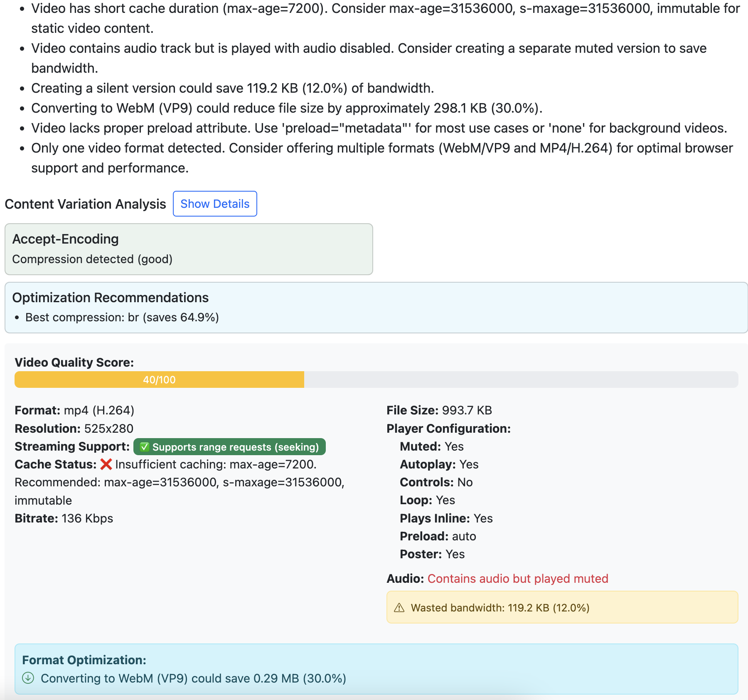Open the Video Quality Score section

pyautogui.click(x=74, y=362)
